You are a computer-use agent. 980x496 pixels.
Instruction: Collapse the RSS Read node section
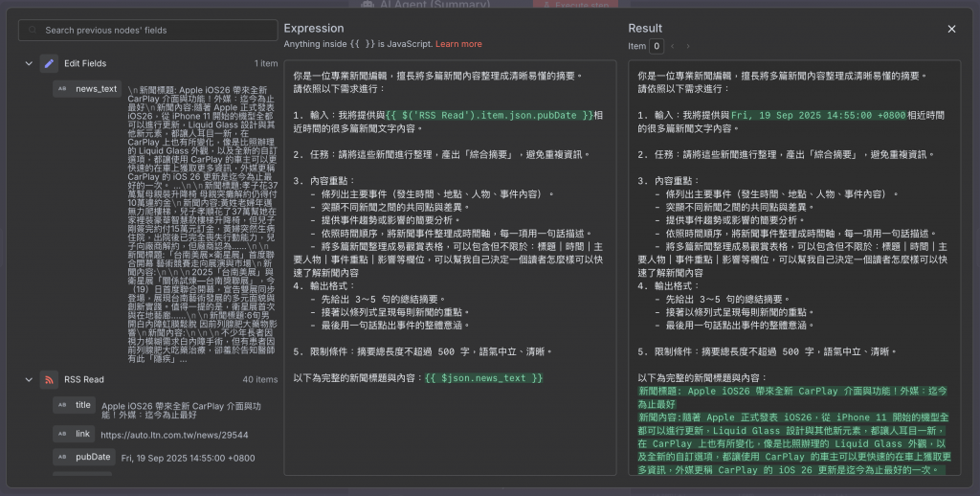point(29,379)
